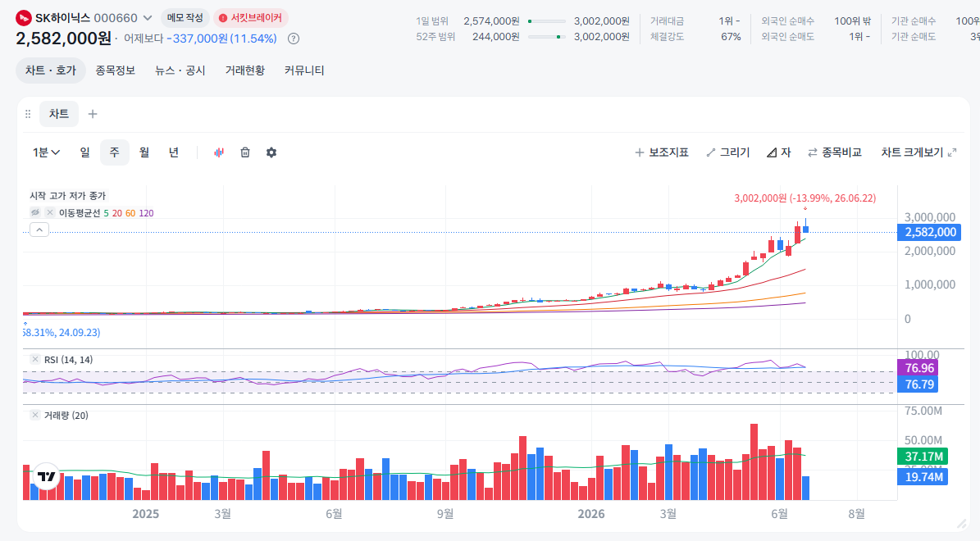Click the 76.79 RSI signal value label
The width and height of the screenshot is (980, 541).
pos(918,384)
